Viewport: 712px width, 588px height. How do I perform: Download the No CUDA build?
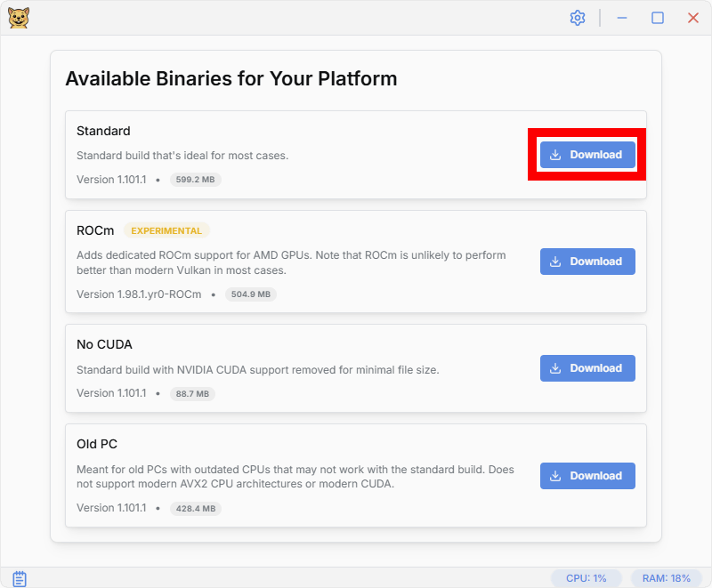coord(587,368)
